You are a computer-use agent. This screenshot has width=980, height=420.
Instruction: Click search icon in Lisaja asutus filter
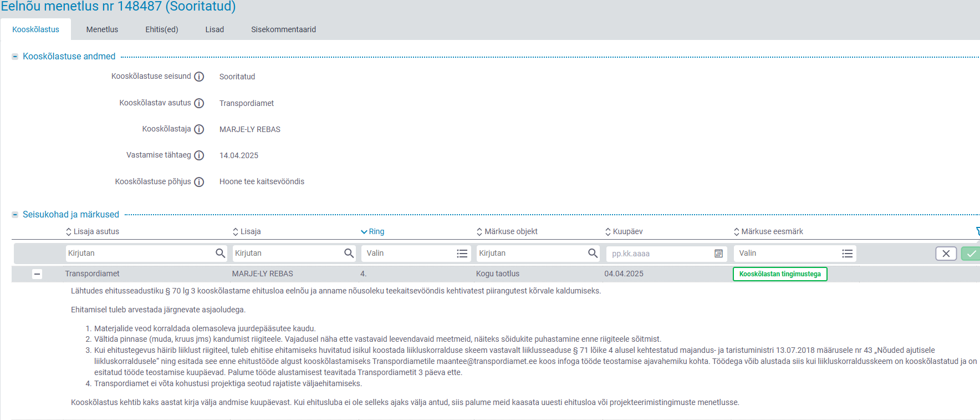[x=221, y=253]
